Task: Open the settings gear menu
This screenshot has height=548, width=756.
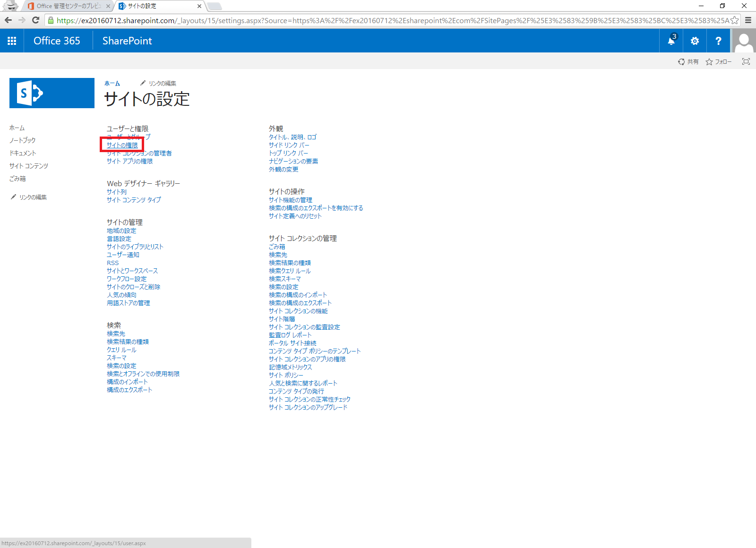Action: (695, 41)
